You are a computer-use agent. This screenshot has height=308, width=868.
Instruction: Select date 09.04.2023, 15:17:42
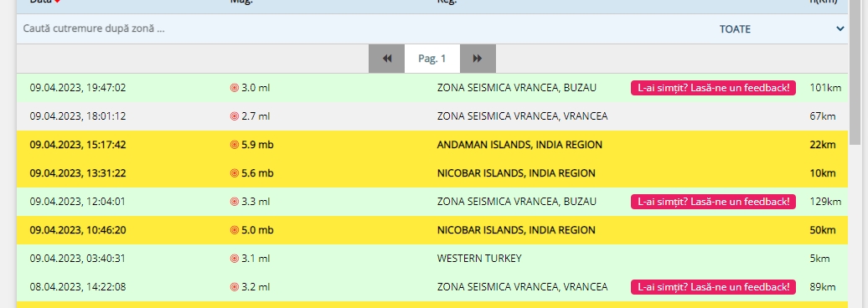[x=78, y=145]
